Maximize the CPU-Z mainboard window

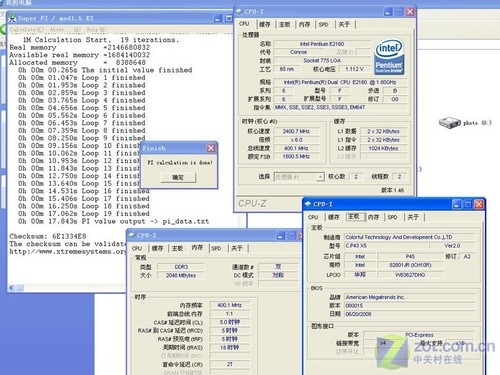(468, 204)
